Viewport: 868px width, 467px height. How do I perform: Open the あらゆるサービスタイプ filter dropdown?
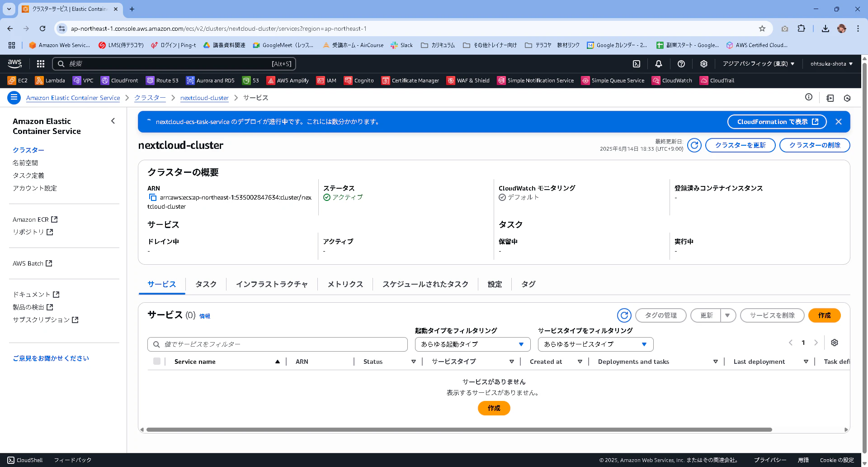tap(595, 344)
